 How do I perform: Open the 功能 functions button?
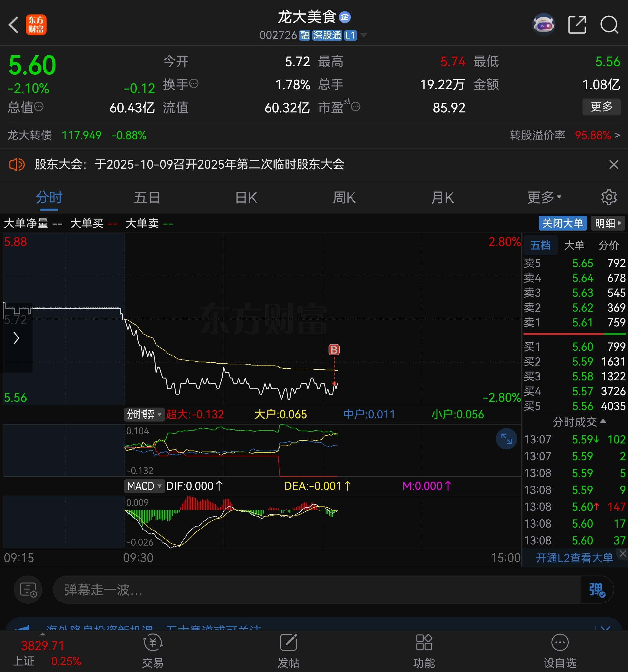click(424, 651)
